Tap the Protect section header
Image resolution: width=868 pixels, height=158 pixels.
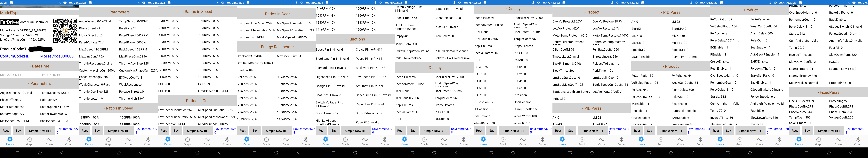point(592,12)
